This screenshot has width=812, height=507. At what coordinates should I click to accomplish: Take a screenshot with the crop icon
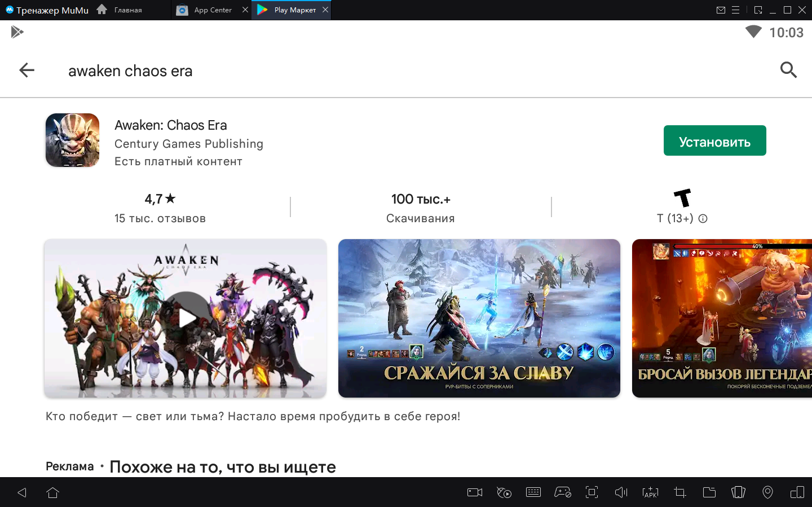coord(679,492)
